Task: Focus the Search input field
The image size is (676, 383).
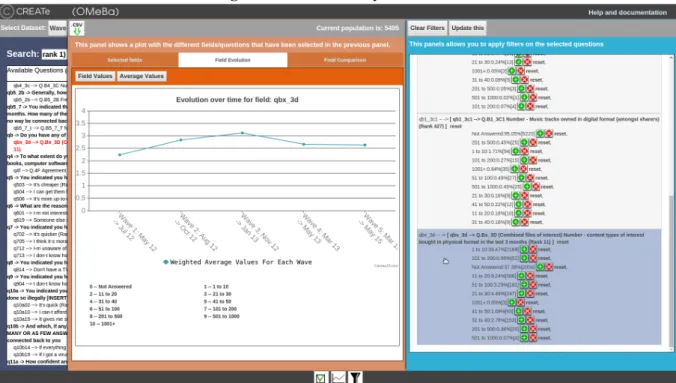Action: [x=54, y=54]
